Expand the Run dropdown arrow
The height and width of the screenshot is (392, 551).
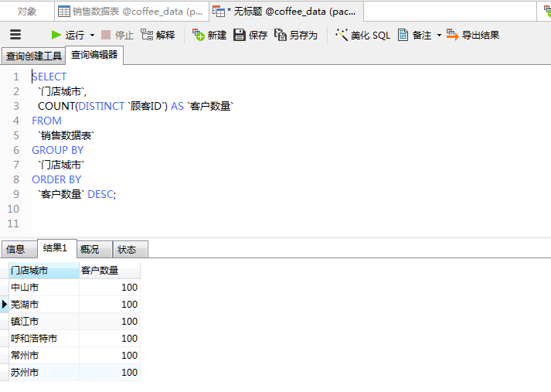click(x=92, y=35)
